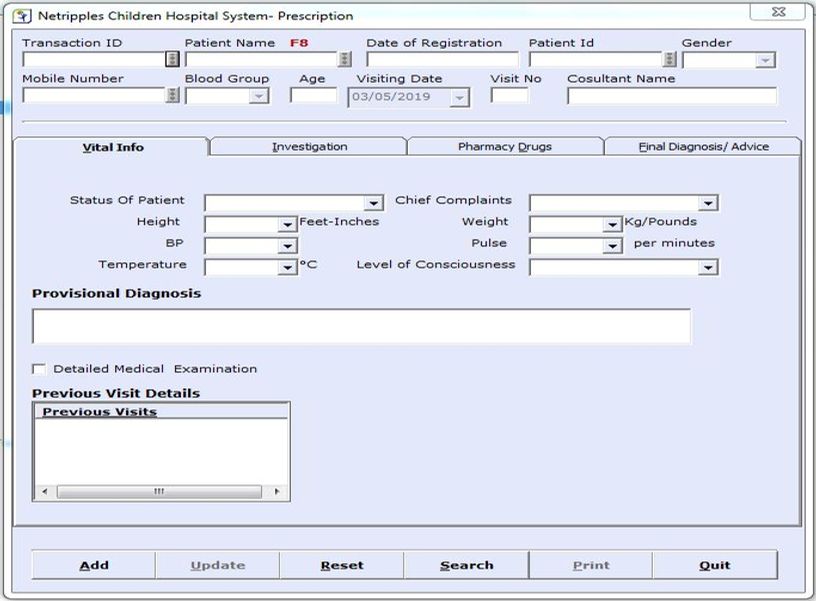This screenshot has width=816, height=601.
Task: Open the Weight dropdown
Action: pos(613,225)
